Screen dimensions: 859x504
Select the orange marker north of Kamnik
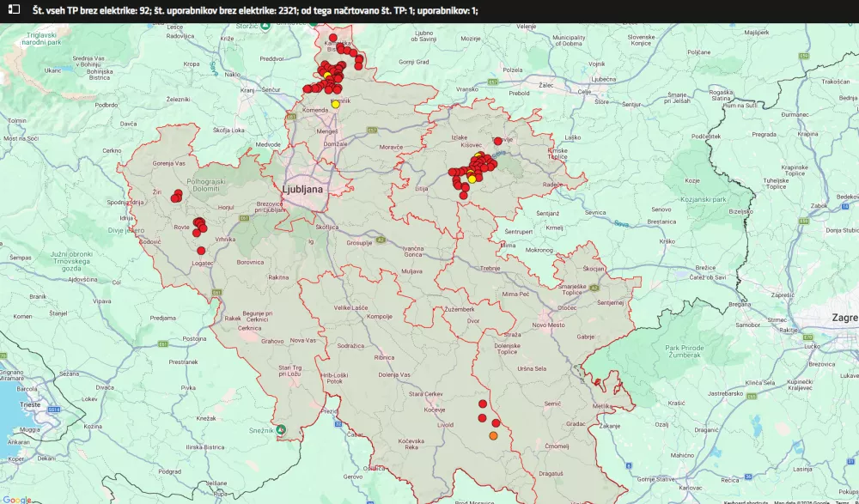point(326,74)
